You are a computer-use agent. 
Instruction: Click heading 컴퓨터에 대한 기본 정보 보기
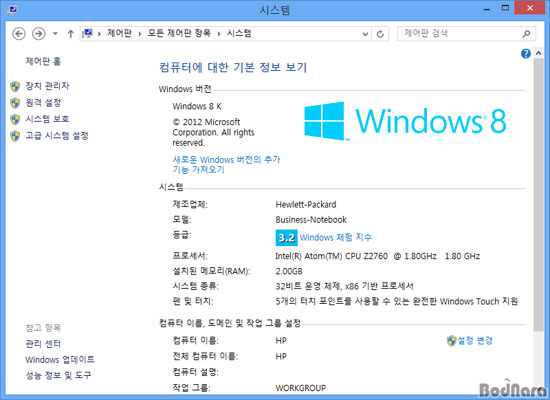click(x=233, y=67)
